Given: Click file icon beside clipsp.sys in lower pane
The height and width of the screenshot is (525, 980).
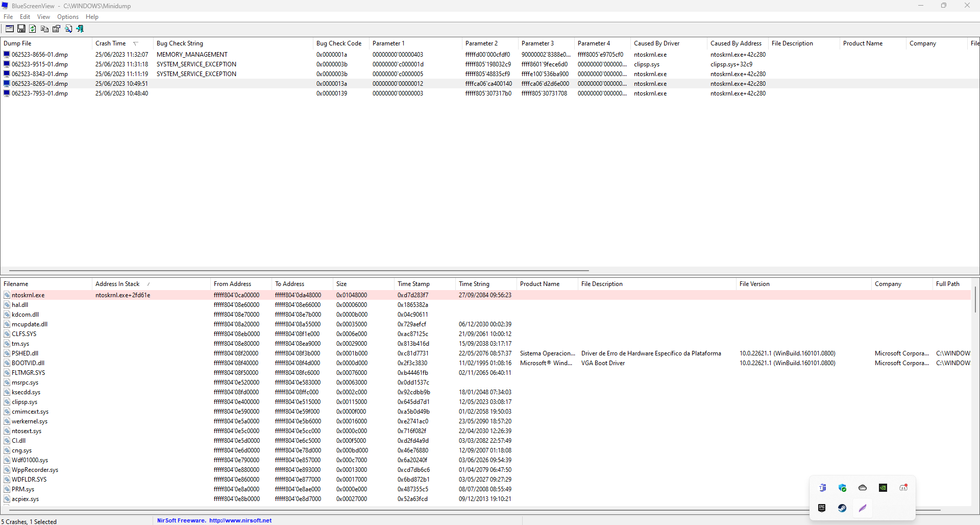Looking at the screenshot, I should point(7,402).
